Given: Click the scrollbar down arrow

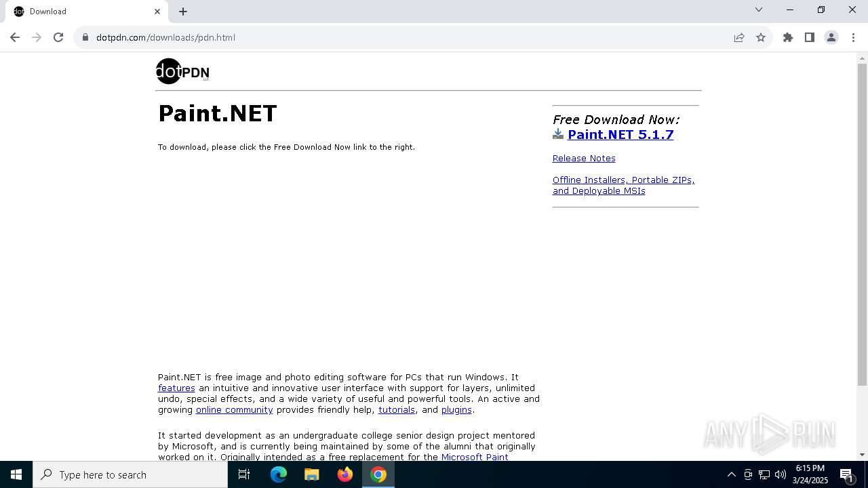Looking at the screenshot, I should coord(862,455).
